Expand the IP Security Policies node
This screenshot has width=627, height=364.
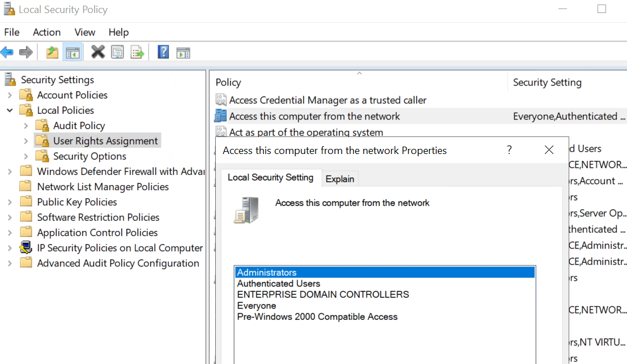point(10,248)
